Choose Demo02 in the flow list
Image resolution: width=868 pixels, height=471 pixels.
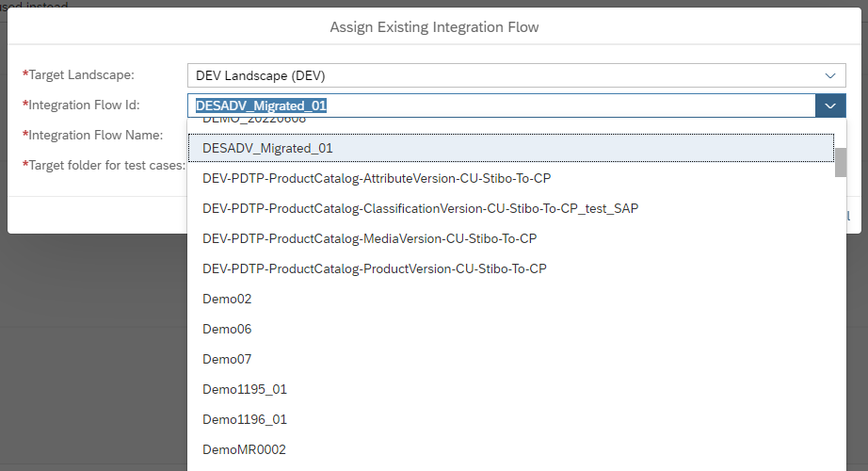227,299
